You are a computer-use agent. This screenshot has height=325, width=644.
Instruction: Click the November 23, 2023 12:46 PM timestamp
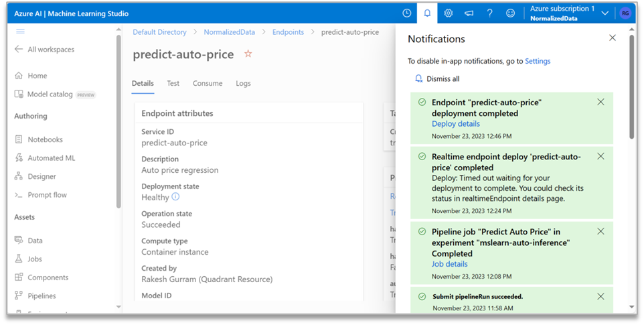click(x=471, y=136)
